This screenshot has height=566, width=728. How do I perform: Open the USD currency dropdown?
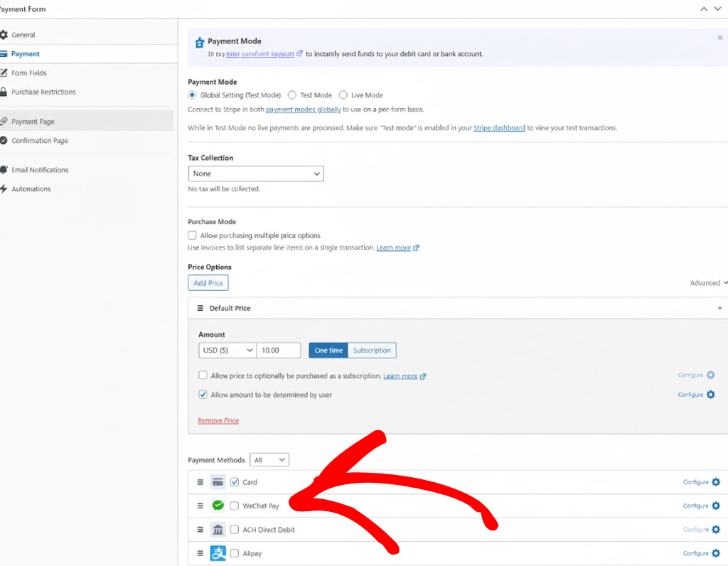[x=227, y=351]
